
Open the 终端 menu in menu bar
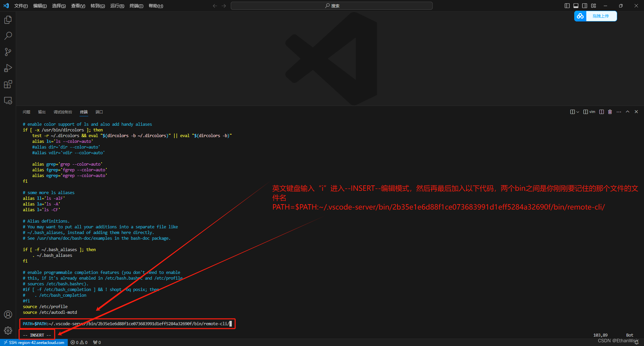[x=136, y=6]
